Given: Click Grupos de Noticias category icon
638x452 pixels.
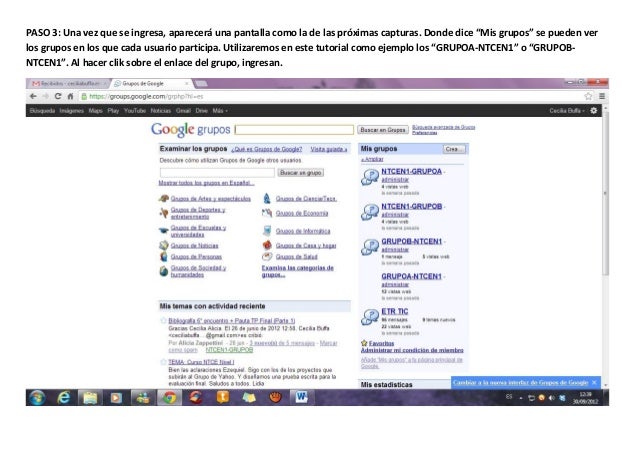Looking at the screenshot, I should 164,245.
